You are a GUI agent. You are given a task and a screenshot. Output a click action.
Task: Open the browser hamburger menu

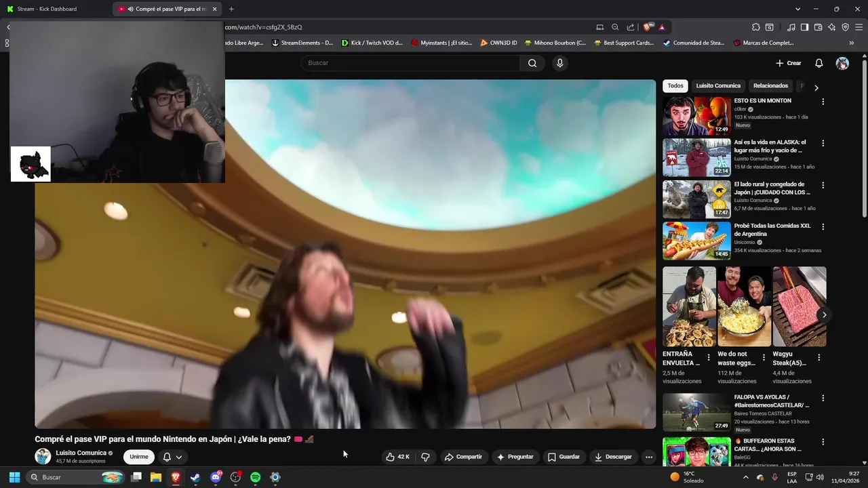coord(859,27)
